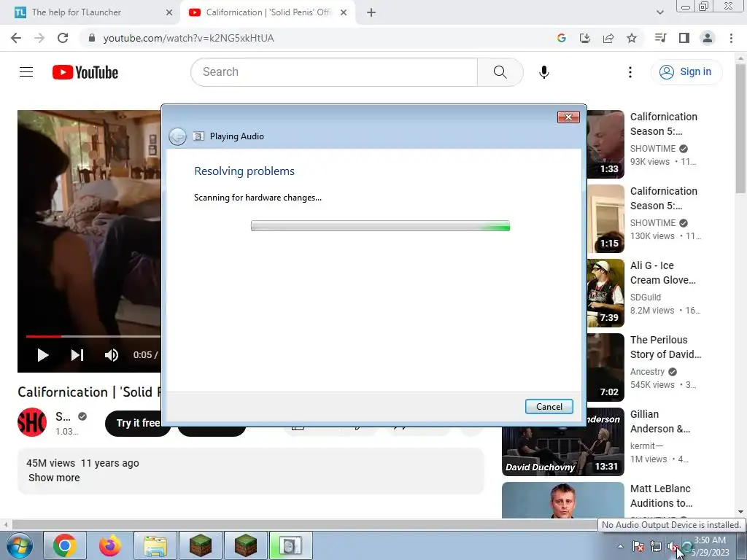This screenshot has height=560, width=747.
Task: Skip to next video
Action: click(77, 355)
